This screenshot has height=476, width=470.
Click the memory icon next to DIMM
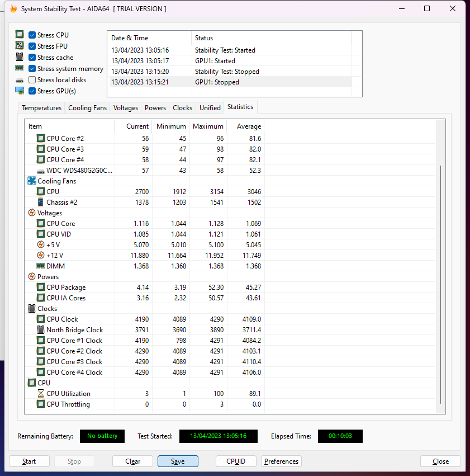41,266
